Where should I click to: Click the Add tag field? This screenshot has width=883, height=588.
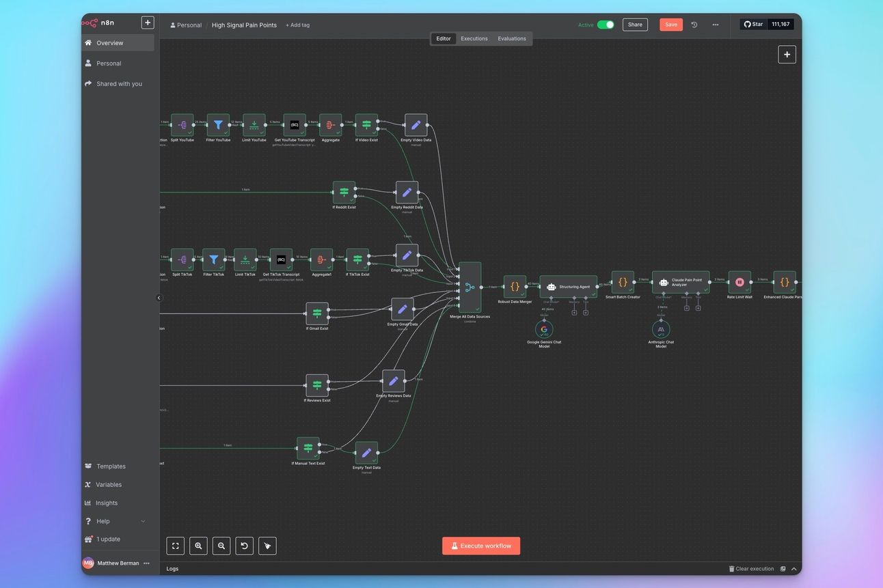point(298,25)
